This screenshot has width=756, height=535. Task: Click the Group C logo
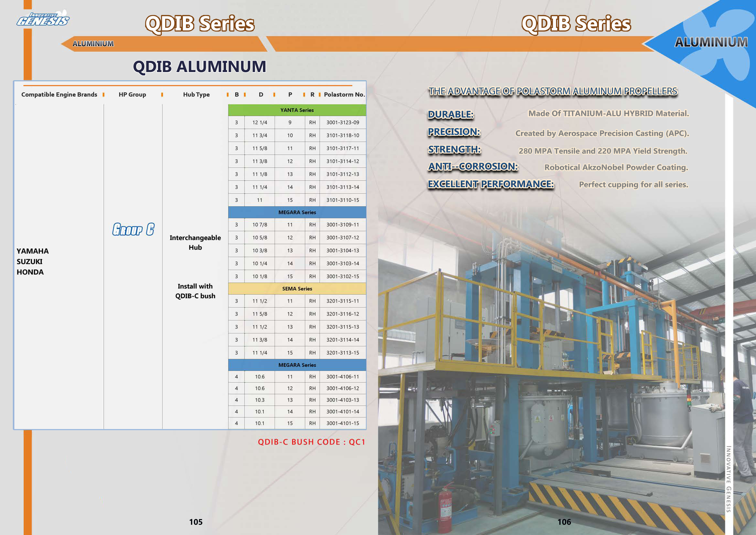click(133, 229)
